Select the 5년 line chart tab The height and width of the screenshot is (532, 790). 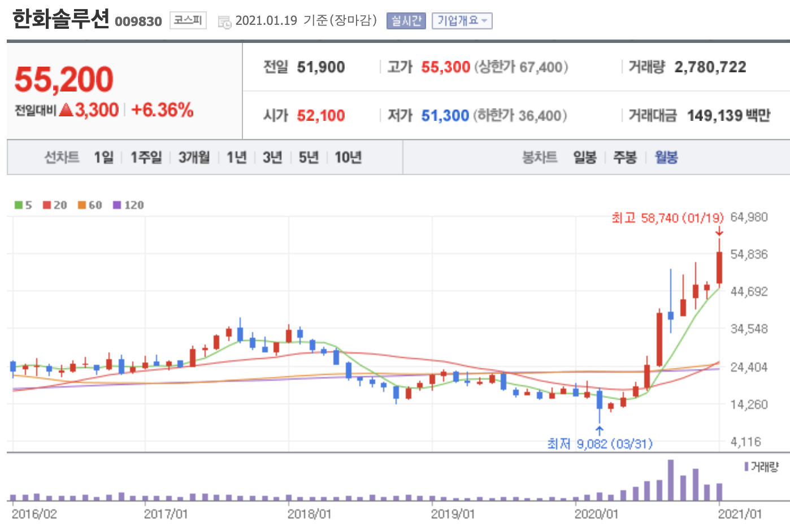309,157
